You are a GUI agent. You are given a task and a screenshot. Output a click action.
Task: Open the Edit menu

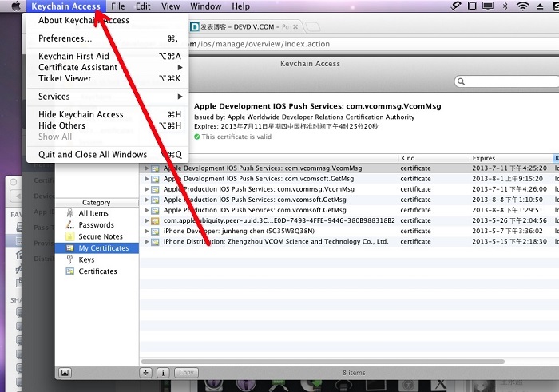pos(143,6)
